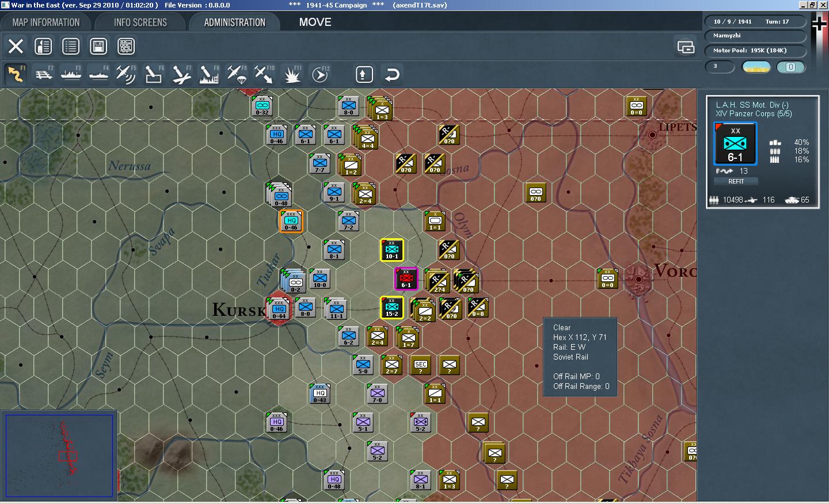Select the Naval Transport mode (F3) icon

point(71,74)
